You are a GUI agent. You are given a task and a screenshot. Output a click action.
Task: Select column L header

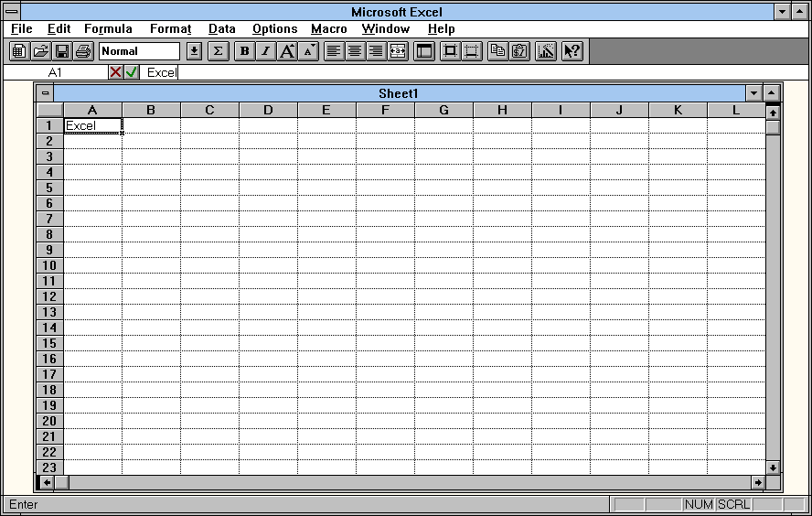[736, 110]
